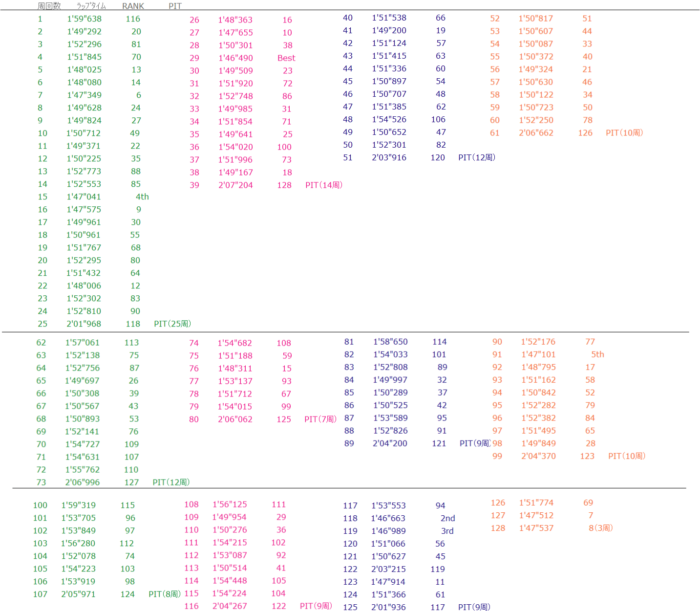This screenshot has width=700, height=615.
Task: Select lap time 2'05"971
Action: coord(78,594)
